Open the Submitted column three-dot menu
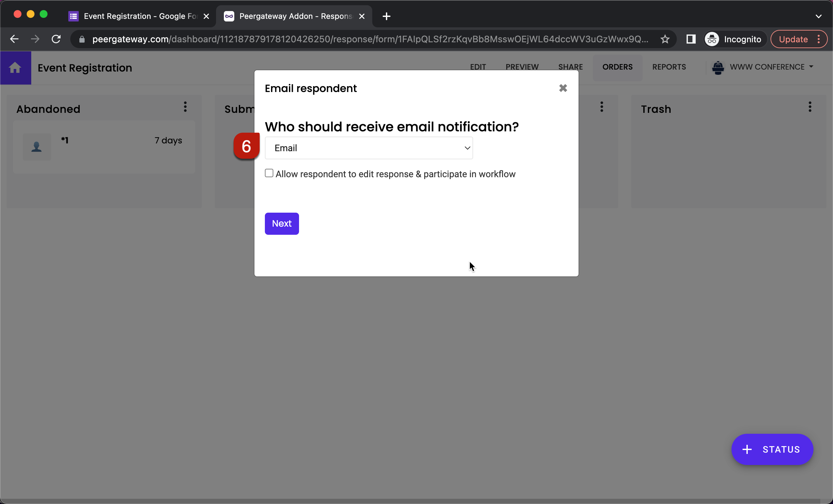 (601, 107)
